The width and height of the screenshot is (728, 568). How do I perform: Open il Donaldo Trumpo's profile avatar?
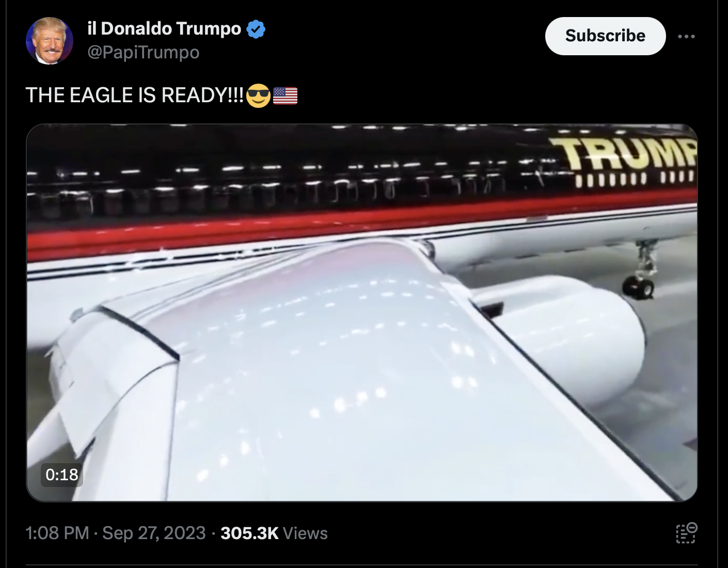(x=50, y=41)
